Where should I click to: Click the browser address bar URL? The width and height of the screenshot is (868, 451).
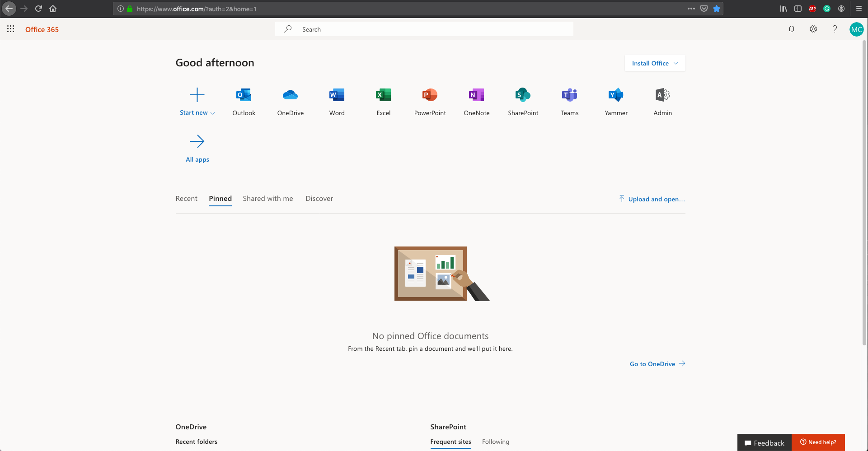pos(197,9)
